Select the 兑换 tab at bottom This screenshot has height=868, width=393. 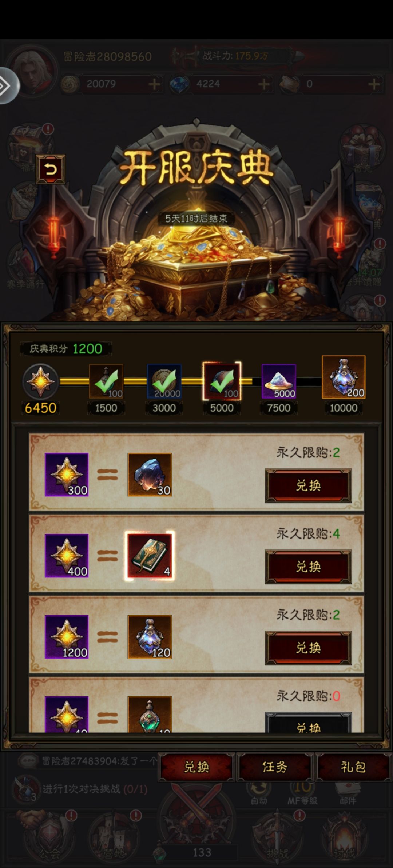196,767
